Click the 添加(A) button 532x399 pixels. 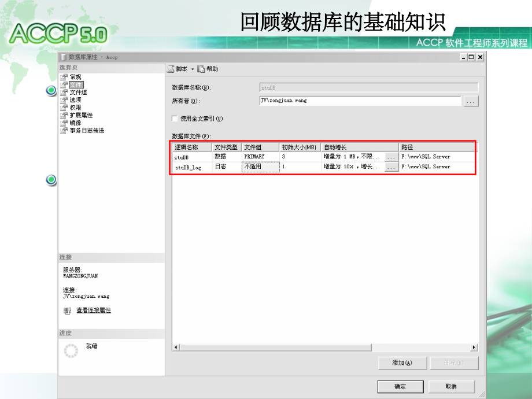[x=401, y=363]
